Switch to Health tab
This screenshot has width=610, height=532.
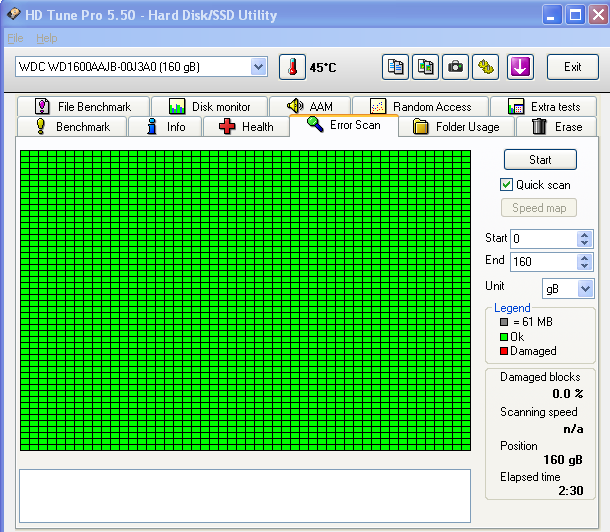(246, 126)
